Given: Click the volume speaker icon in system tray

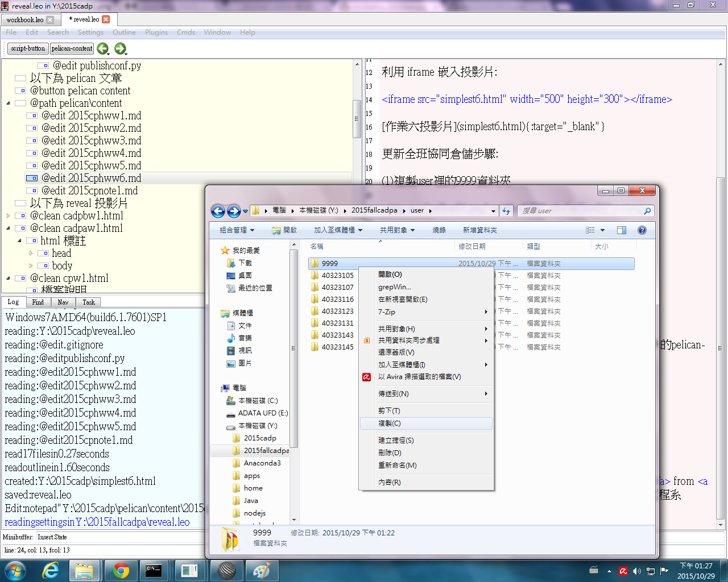Looking at the screenshot, I should click(636, 571).
